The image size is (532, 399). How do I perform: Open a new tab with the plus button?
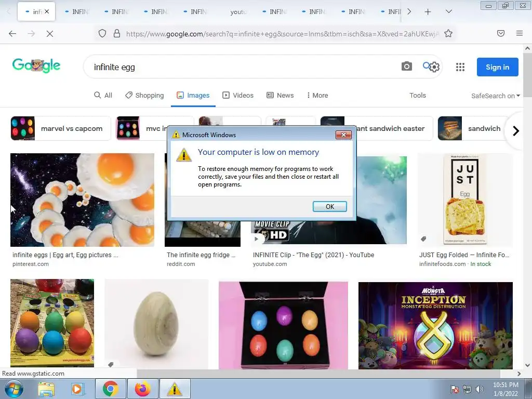(x=428, y=12)
